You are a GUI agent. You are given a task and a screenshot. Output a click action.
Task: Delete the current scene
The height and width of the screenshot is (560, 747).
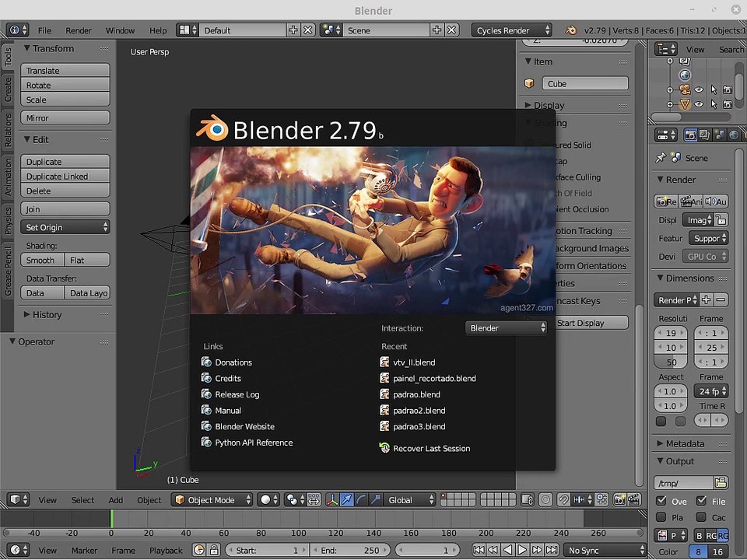pyautogui.click(x=451, y=30)
